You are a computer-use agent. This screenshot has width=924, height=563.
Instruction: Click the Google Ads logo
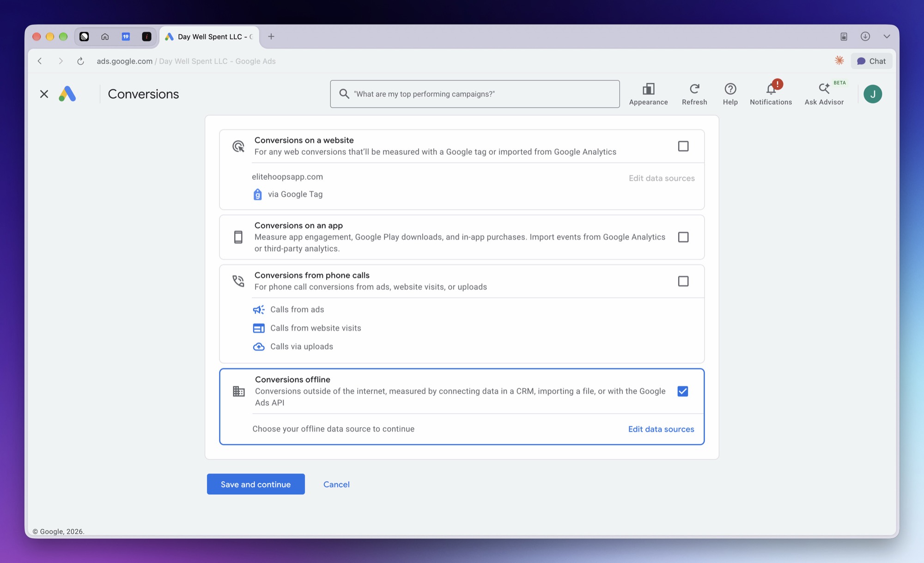point(67,94)
